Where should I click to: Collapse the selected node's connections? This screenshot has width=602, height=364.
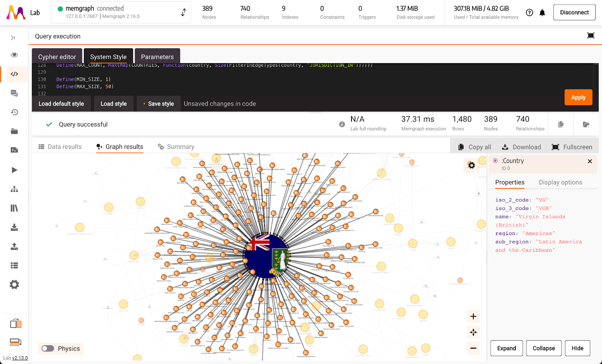pos(543,348)
